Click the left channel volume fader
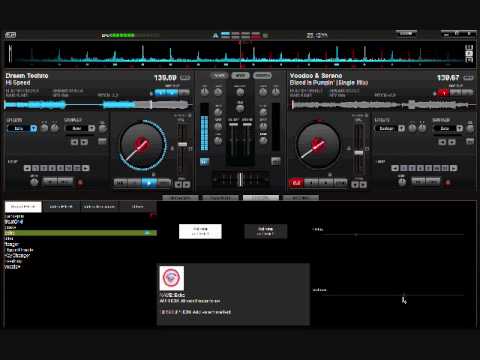 233,125
